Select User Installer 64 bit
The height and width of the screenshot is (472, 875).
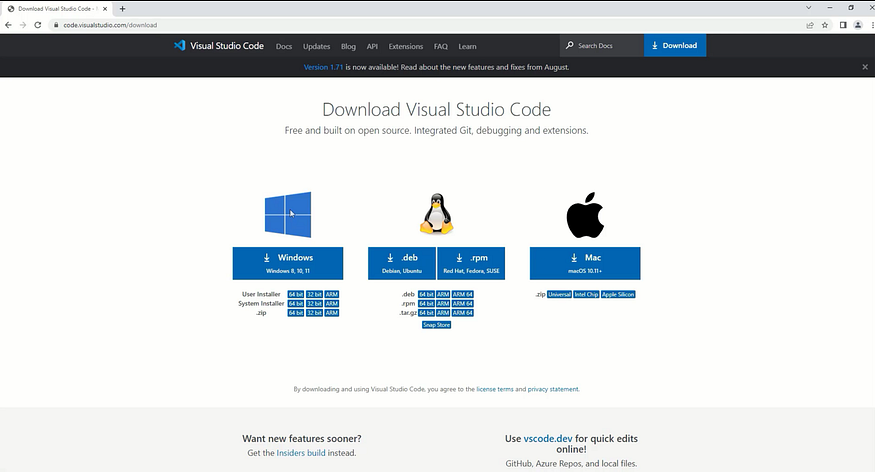point(296,294)
